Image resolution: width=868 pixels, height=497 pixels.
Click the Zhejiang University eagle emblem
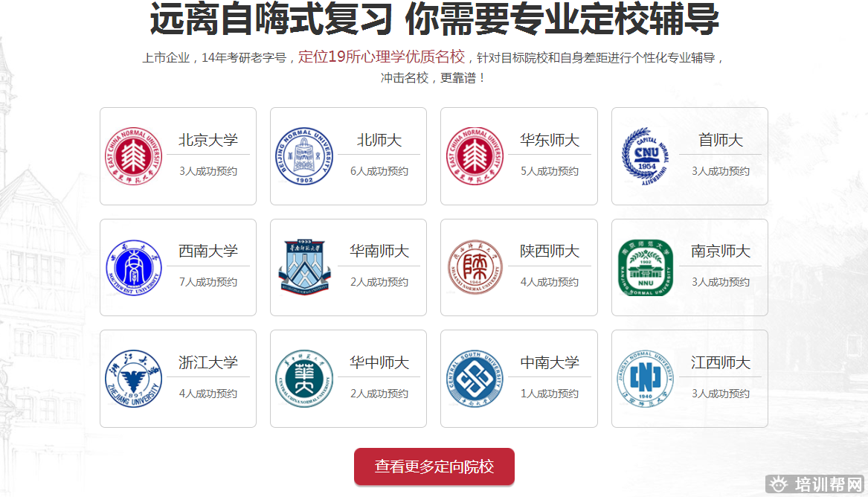click(x=132, y=379)
